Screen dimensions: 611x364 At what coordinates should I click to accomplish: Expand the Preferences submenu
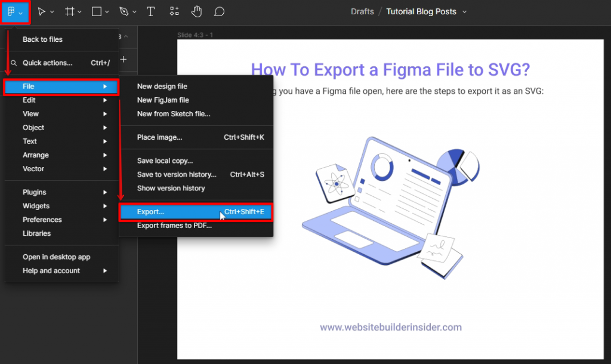point(61,220)
